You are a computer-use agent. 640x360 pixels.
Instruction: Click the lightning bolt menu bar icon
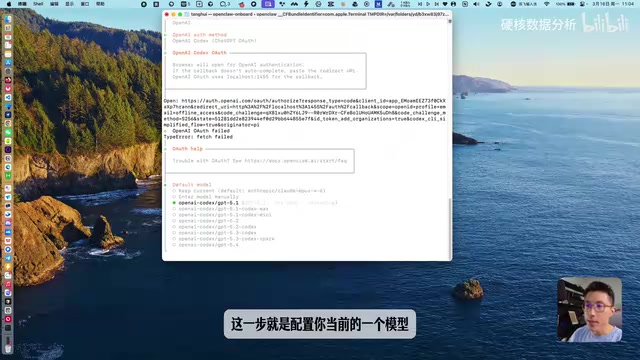[306, 4]
